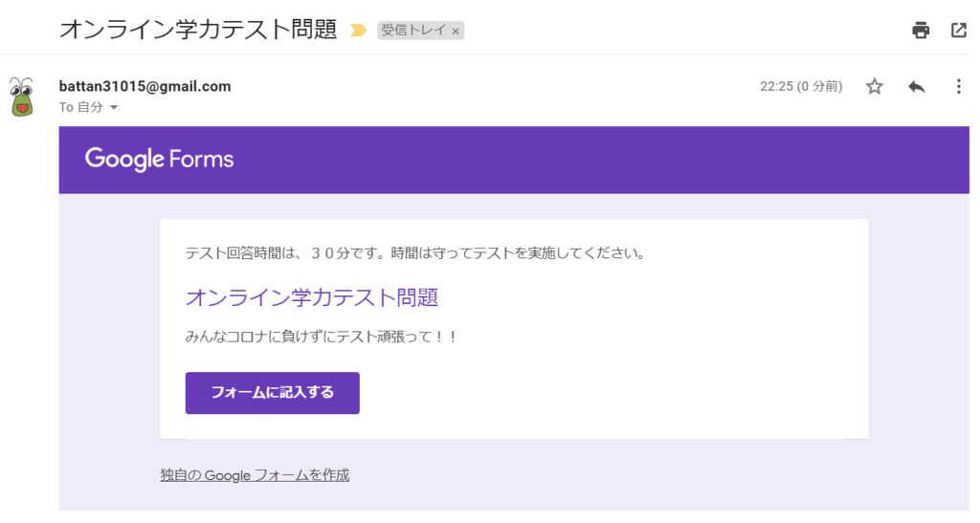The image size is (980, 523).
Task: Click 独自の Google フォームを作成 link
Action: click(255, 475)
